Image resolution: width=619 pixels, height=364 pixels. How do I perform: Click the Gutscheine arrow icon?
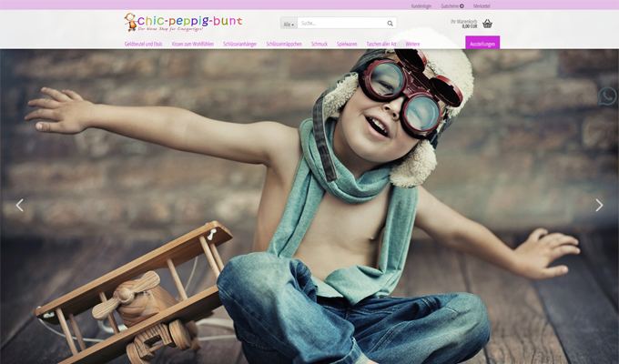(462, 5)
